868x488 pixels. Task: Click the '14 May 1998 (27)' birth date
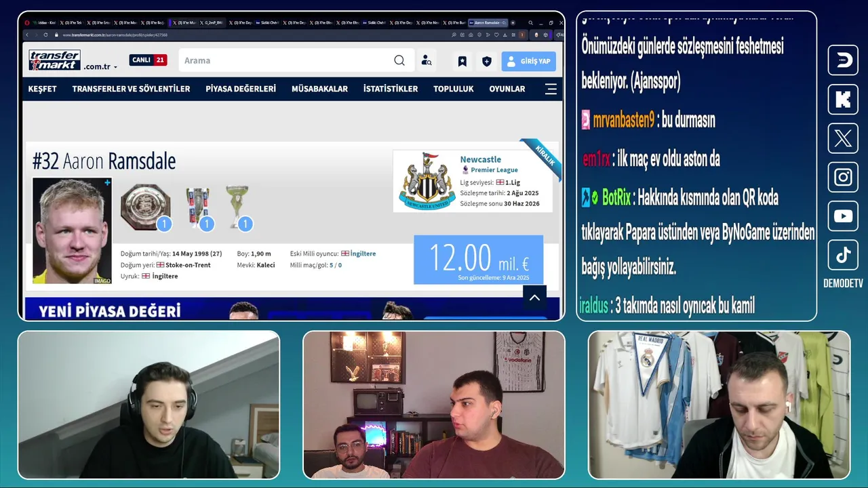click(x=197, y=253)
